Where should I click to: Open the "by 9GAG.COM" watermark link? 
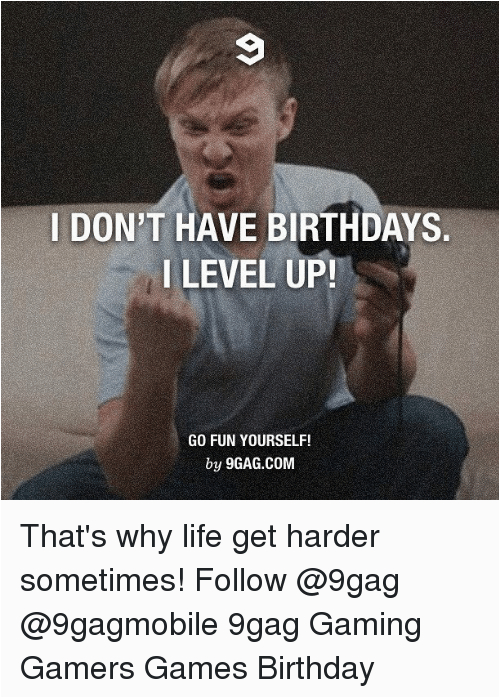(250, 463)
